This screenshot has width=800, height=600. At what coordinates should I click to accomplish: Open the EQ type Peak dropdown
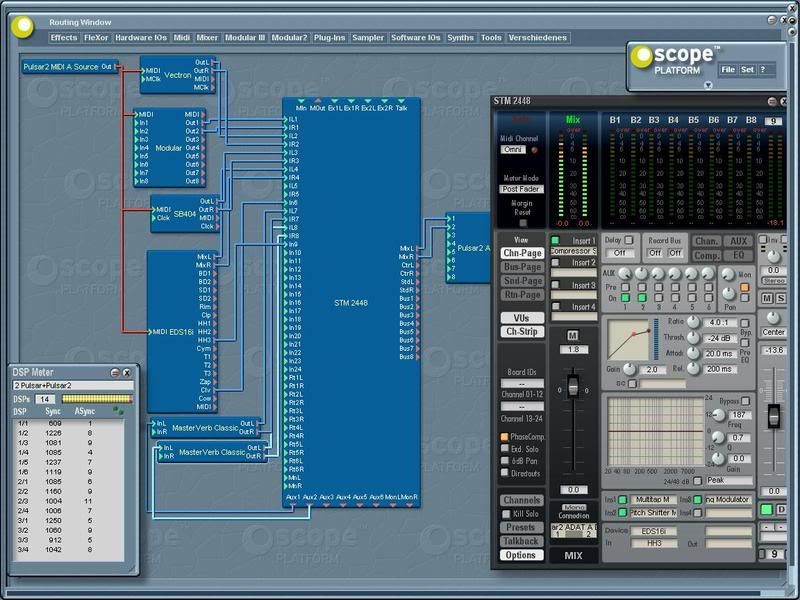[x=729, y=480]
